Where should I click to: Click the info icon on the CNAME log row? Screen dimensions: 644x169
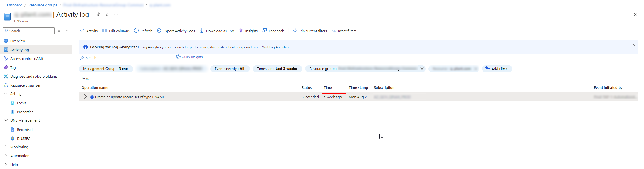[92, 97]
